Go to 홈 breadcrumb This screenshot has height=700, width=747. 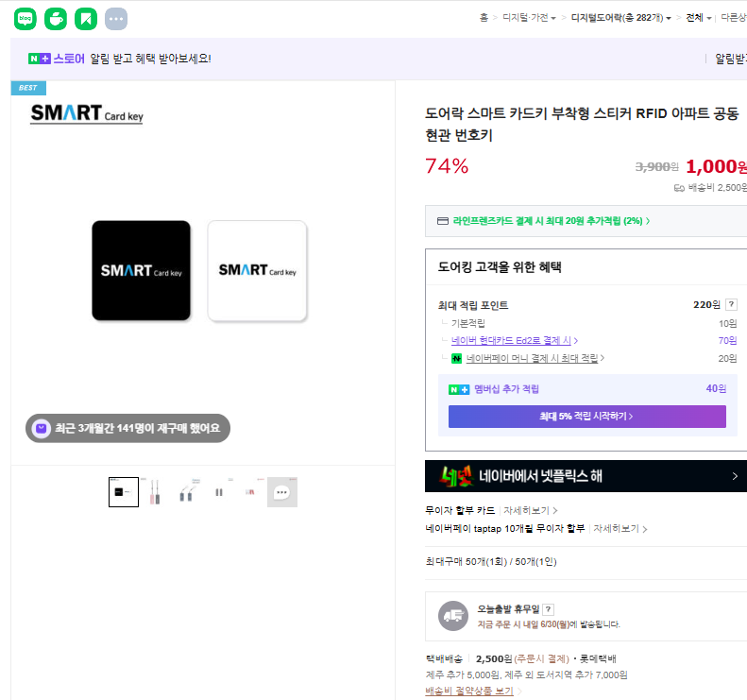coord(484,18)
